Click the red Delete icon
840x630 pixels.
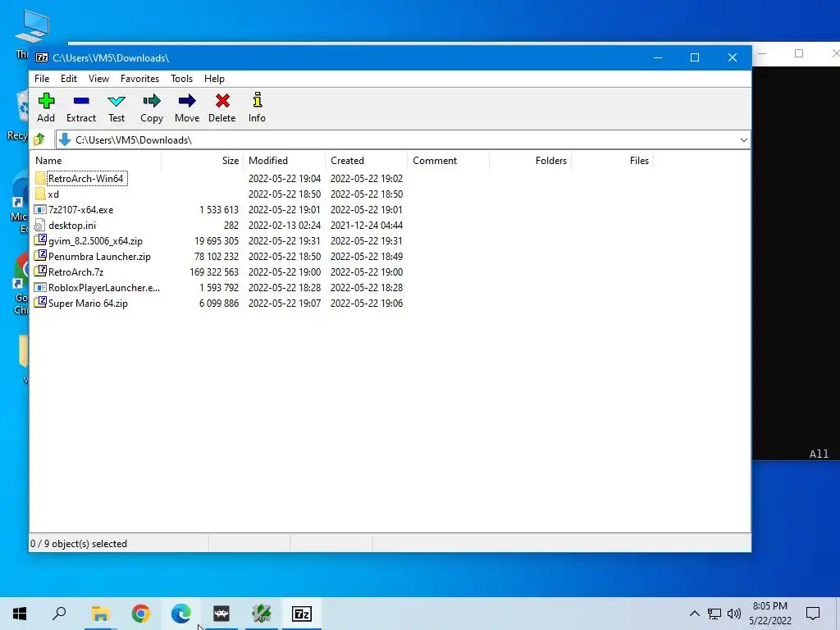(222, 100)
